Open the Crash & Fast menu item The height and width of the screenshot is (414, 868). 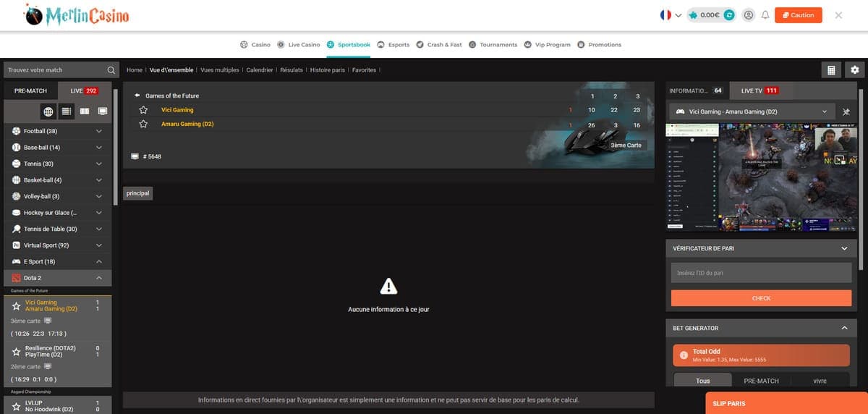click(x=439, y=45)
